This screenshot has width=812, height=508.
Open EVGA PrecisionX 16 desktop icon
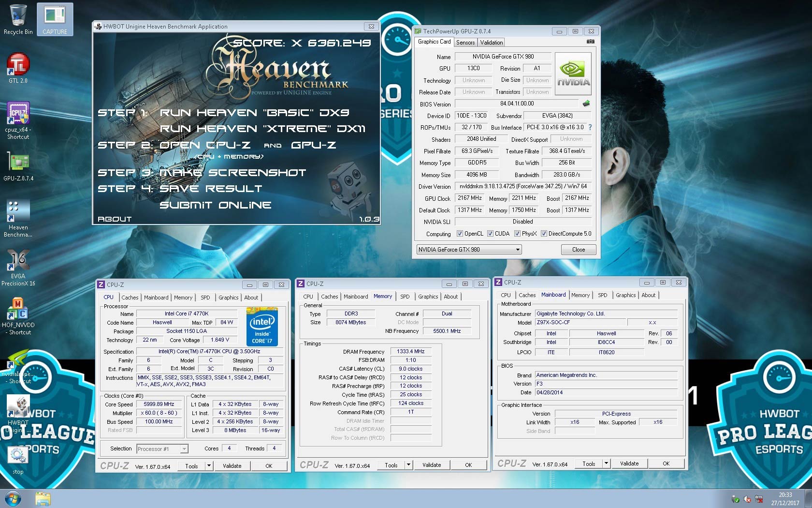tap(18, 268)
